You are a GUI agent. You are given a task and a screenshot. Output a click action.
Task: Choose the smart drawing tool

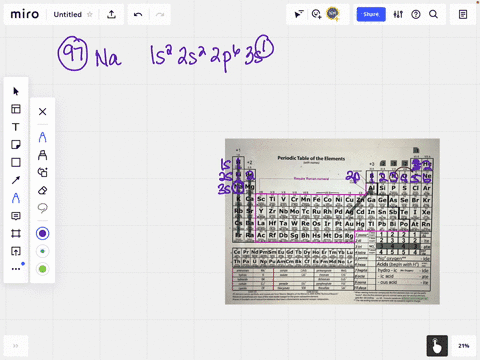(x=42, y=172)
